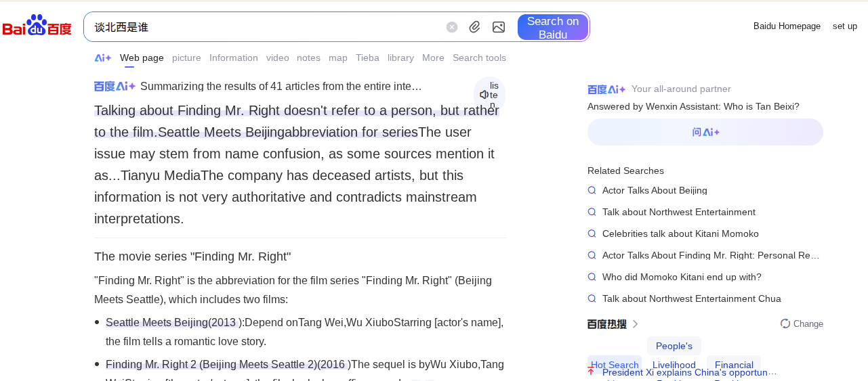Viewport: 868px width, 381px height.
Task: Open the Search tools options
Action: coord(479,58)
